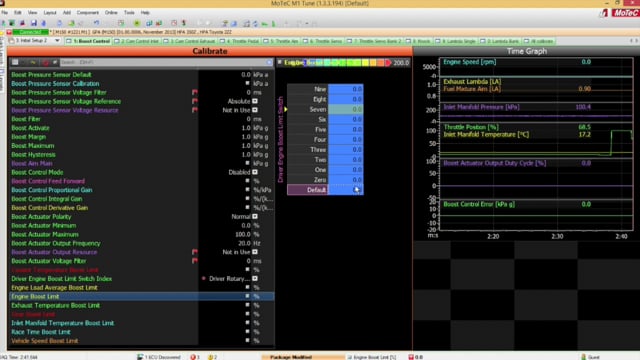Image resolution: width=640 pixels, height=360 pixels.
Task: Click the highlighted value cell for Seven
Action: pyautogui.click(x=346, y=109)
